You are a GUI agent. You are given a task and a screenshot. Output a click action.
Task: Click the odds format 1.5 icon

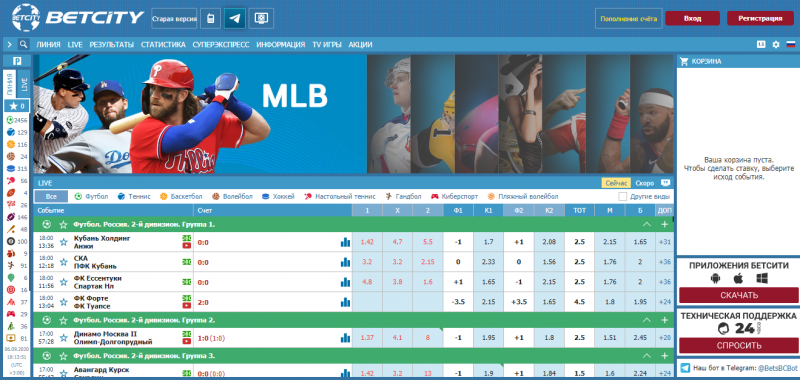[761, 44]
